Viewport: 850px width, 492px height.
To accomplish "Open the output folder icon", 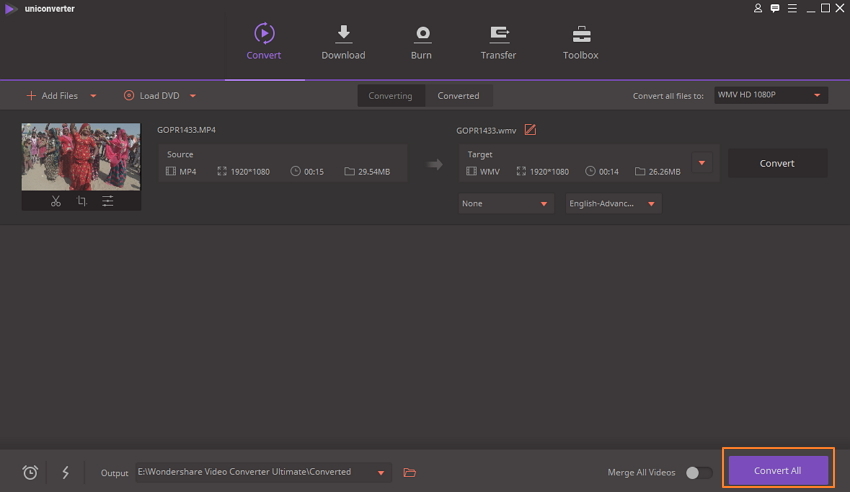I will coord(410,472).
